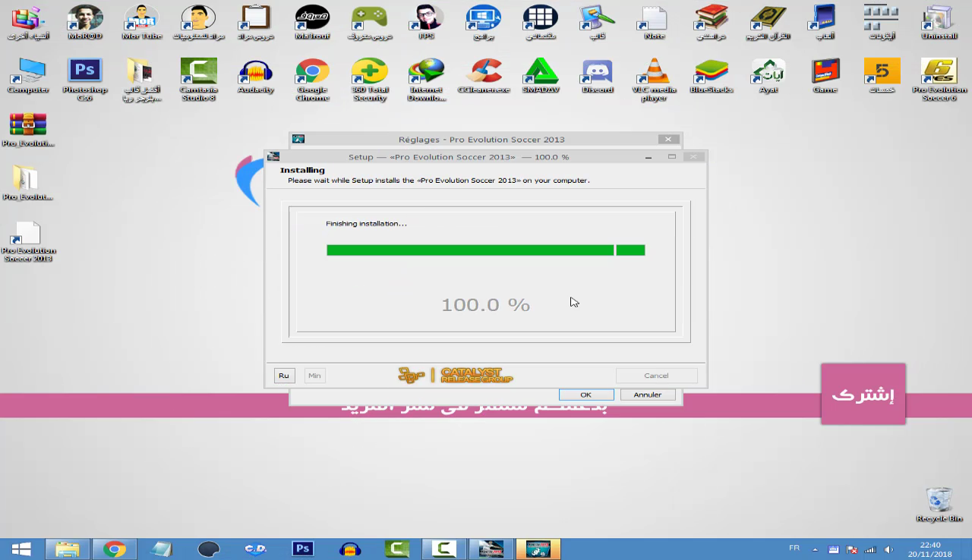
Task: Open the Windows Start button
Action: (21, 549)
